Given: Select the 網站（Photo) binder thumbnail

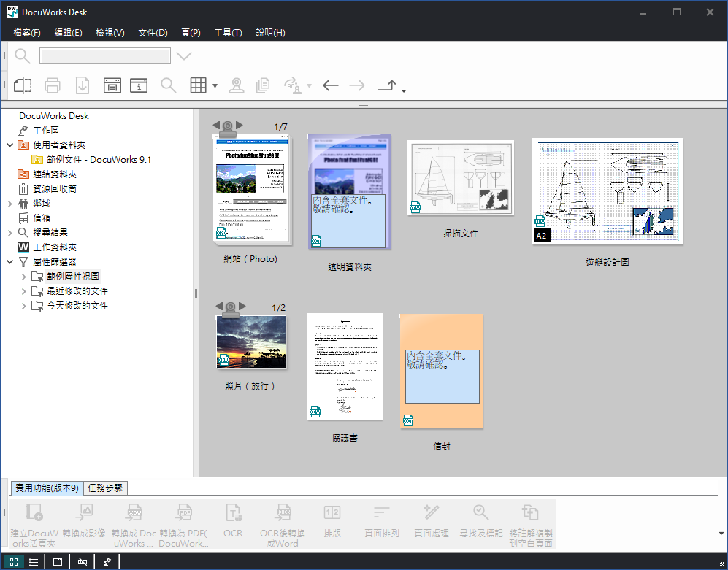Looking at the screenshot, I should coord(252,189).
